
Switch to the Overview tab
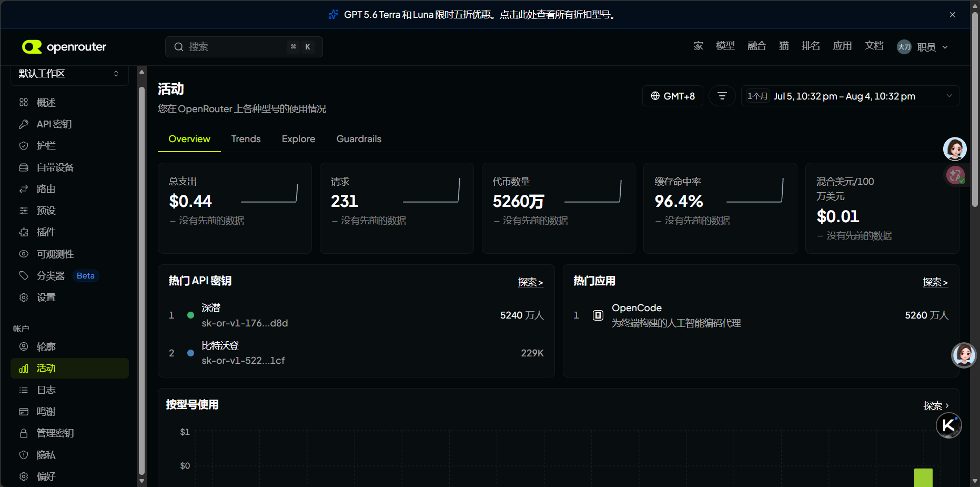[x=189, y=139]
